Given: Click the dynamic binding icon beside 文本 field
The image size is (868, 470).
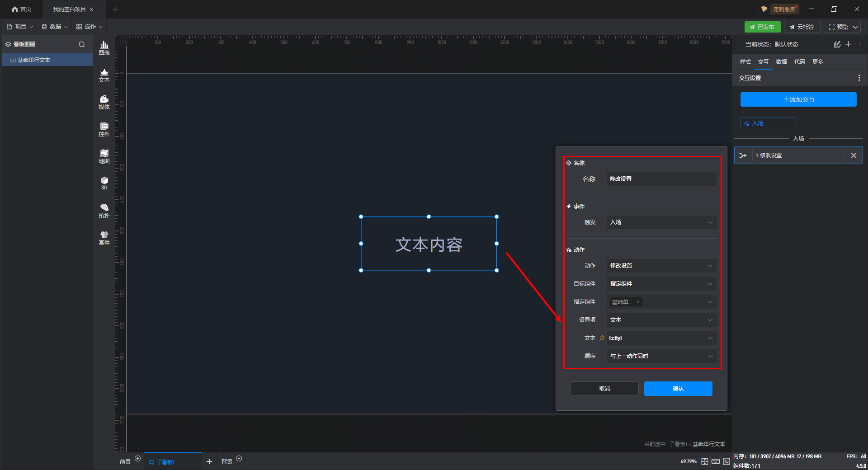Looking at the screenshot, I should tap(602, 338).
